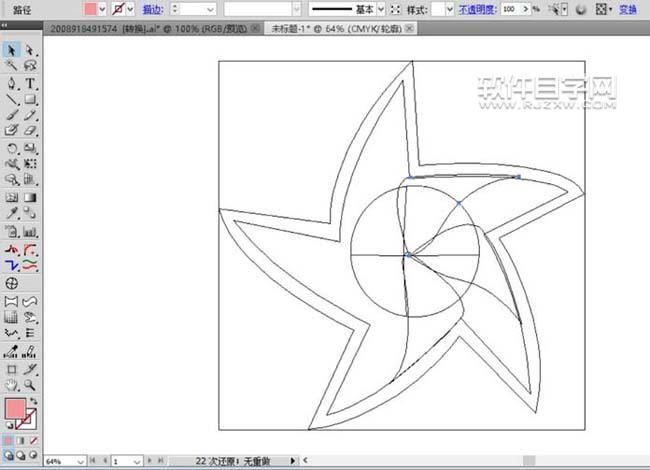Set paint mode to None
This screenshot has width=650, height=470.
pyautogui.click(x=33, y=440)
